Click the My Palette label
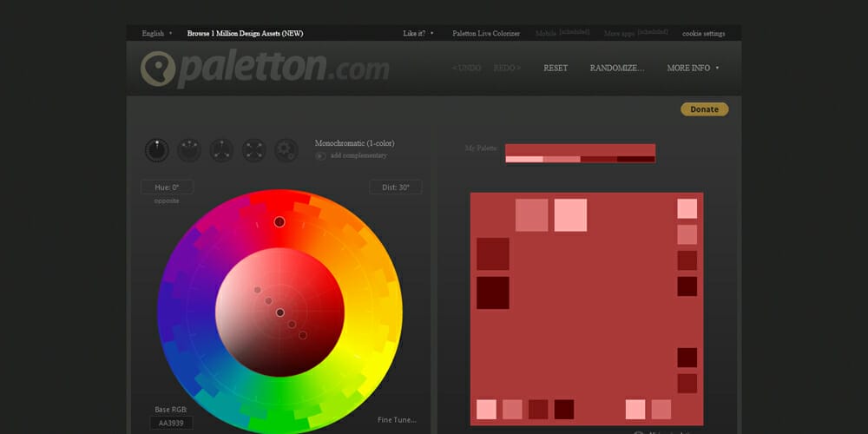Image resolution: width=868 pixels, height=434 pixels. pyautogui.click(x=482, y=148)
